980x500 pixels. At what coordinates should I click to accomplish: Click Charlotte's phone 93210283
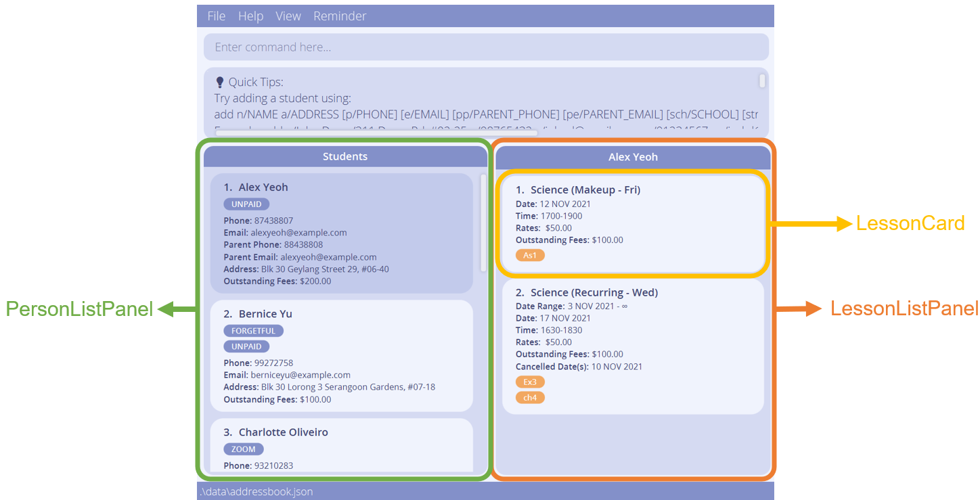[273, 466]
